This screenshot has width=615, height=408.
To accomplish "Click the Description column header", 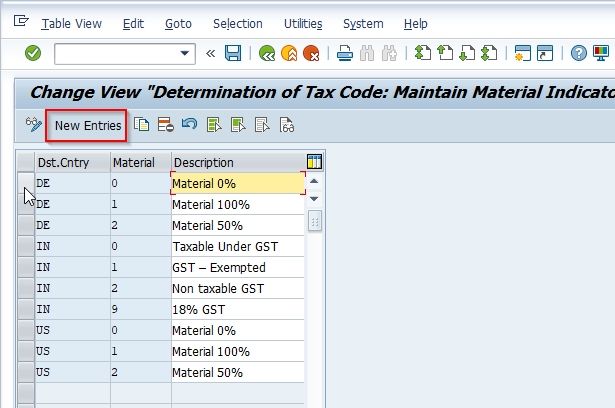I will pyautogui.click(x=238, y=162).
